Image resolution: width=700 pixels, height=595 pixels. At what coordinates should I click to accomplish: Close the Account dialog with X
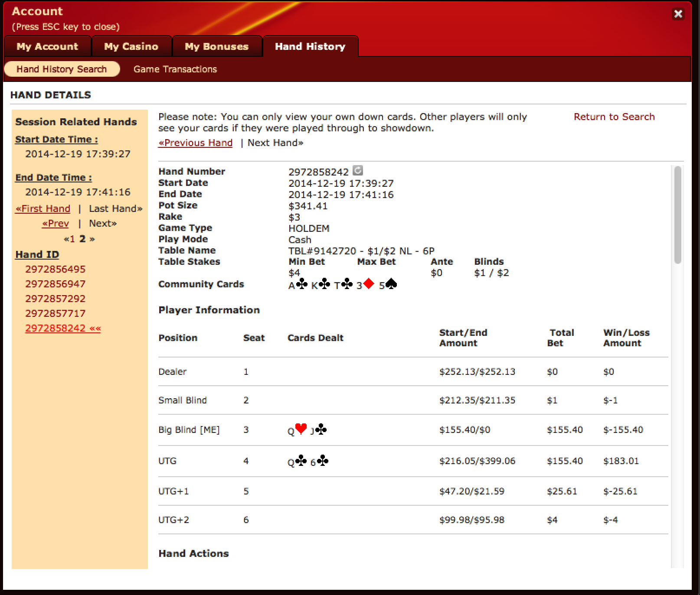click(x=678, y=14)
